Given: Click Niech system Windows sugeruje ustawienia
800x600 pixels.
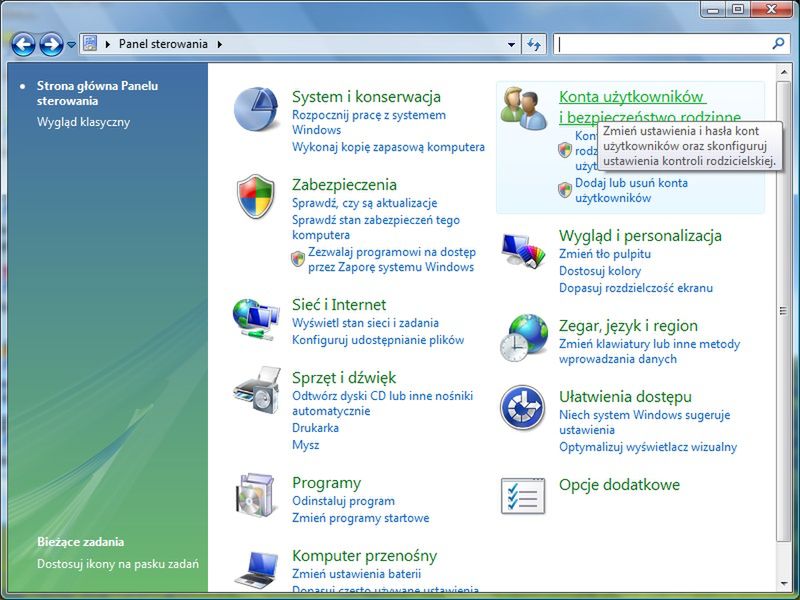Looking at the screenshot, I should click(x=644, y=422).
